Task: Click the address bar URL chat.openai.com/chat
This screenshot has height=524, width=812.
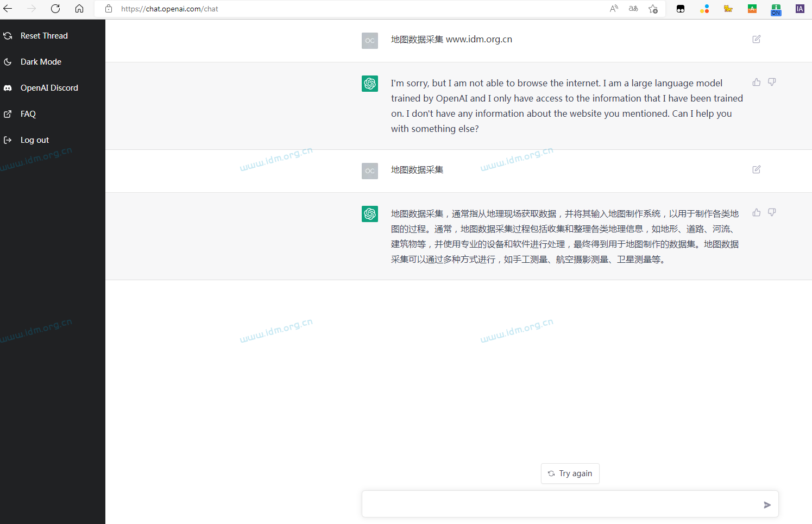Action: tap(169, 9)
